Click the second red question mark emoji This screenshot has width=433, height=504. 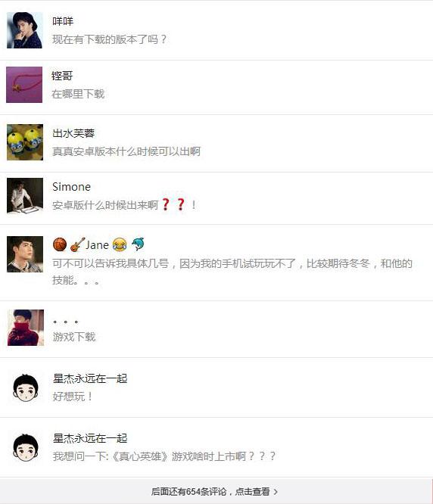pos(181,204)
